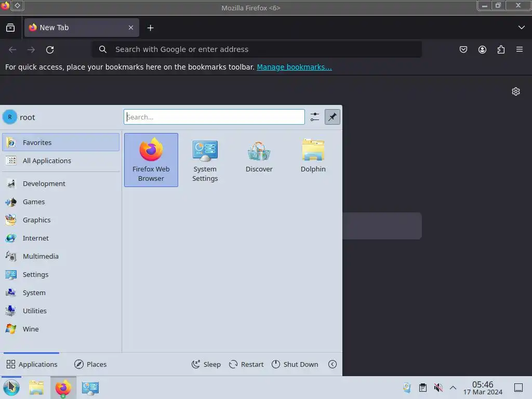The height and width of the screenshot is (399, 532).
Task: Open Games category
Action: point(61,202)
